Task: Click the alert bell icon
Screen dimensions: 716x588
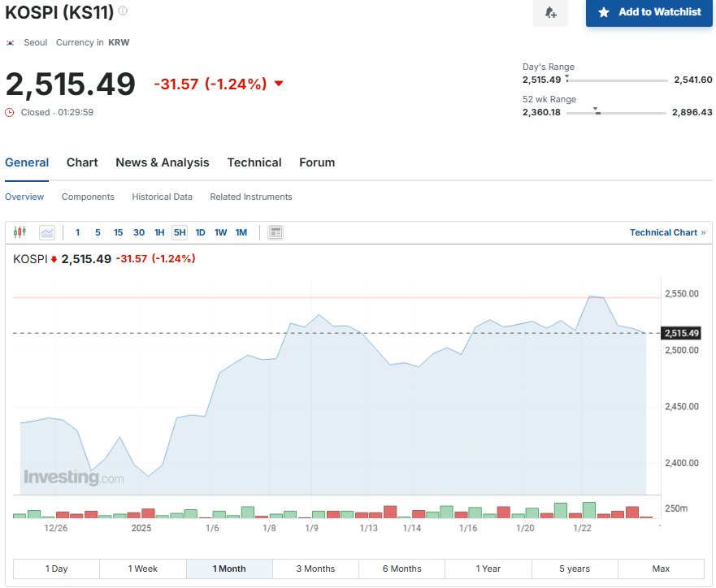Action: (551, 12)
